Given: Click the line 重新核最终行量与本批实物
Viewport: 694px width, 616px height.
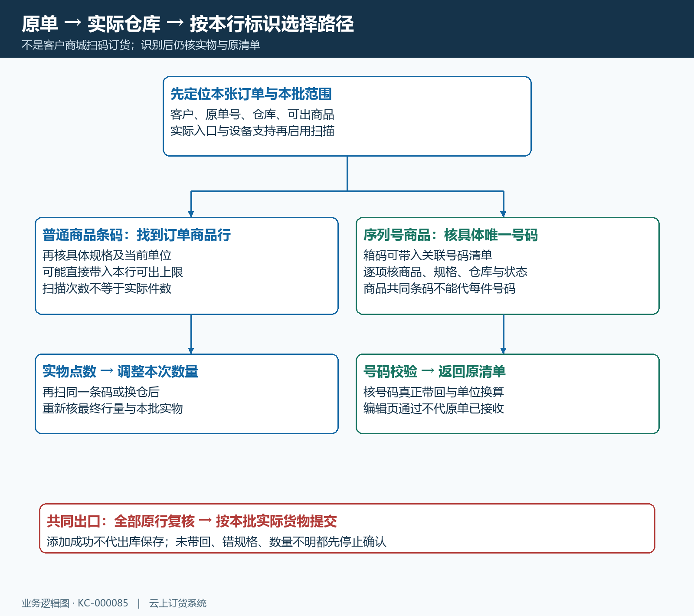Looking at the screenshot, I should tap(113, 409).
